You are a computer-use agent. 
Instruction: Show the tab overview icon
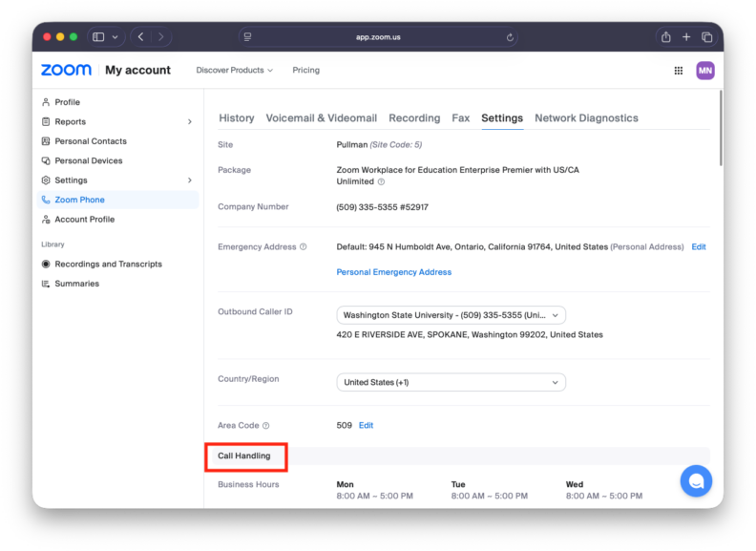(706, 37)
